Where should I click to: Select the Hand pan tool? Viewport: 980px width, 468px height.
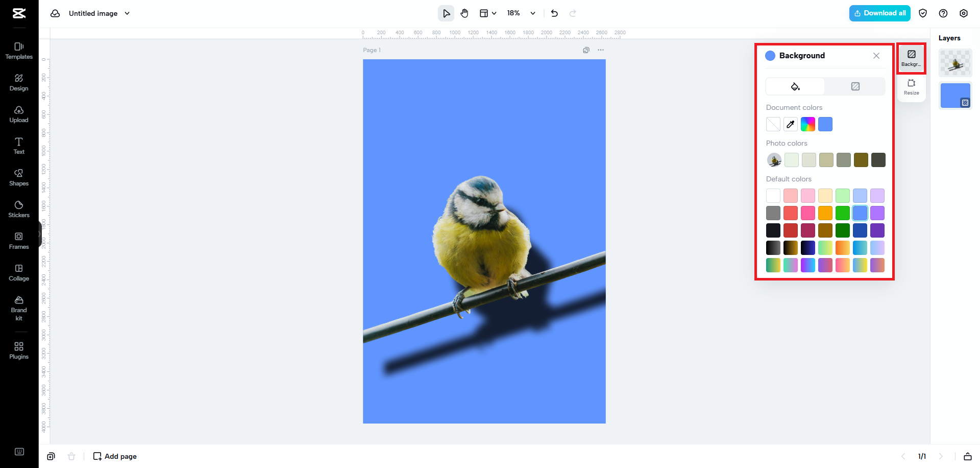pyautogui.click(x=464, y=13)
